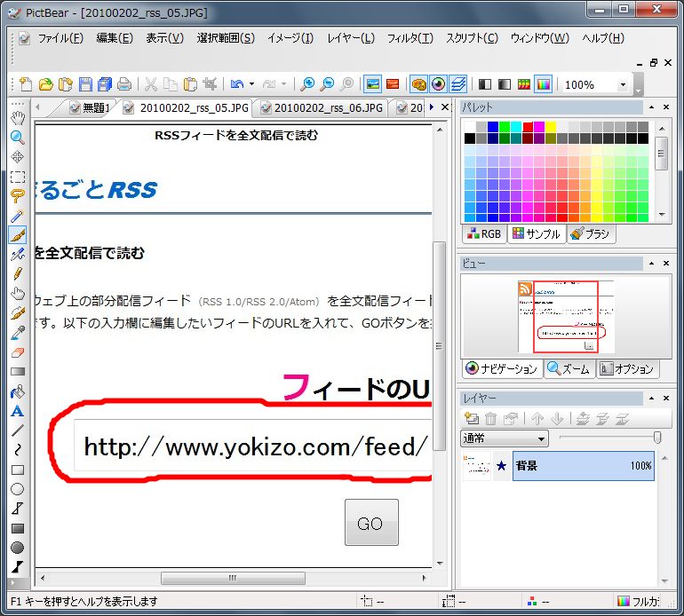Toggle the star marker on 背景 layer
Image resolution: width=684 pixels, height=616 pixels.
pos(502,466)
